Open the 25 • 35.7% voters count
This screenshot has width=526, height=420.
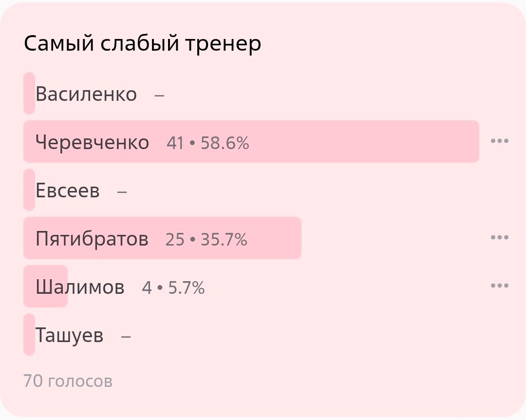click(207, 240)
